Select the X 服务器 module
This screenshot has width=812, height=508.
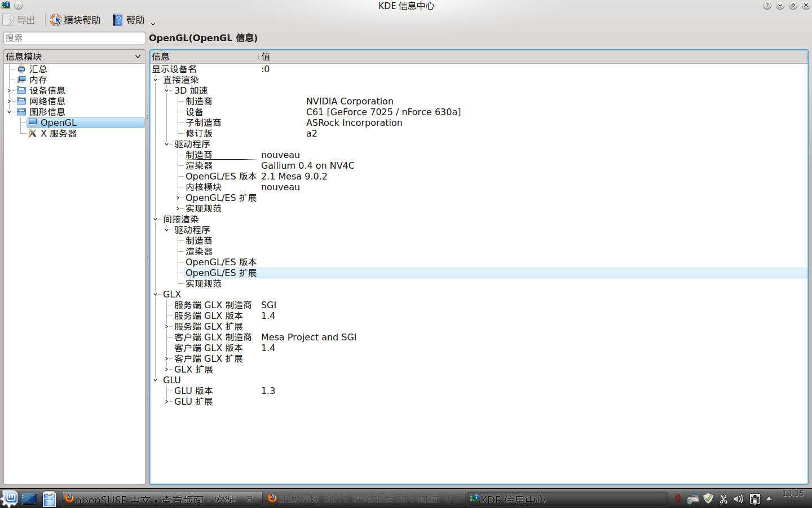[x=58, y=133]
